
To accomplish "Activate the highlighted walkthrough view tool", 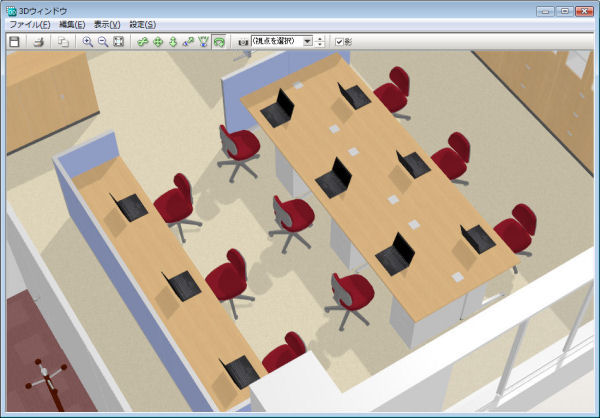I will 218,42.
